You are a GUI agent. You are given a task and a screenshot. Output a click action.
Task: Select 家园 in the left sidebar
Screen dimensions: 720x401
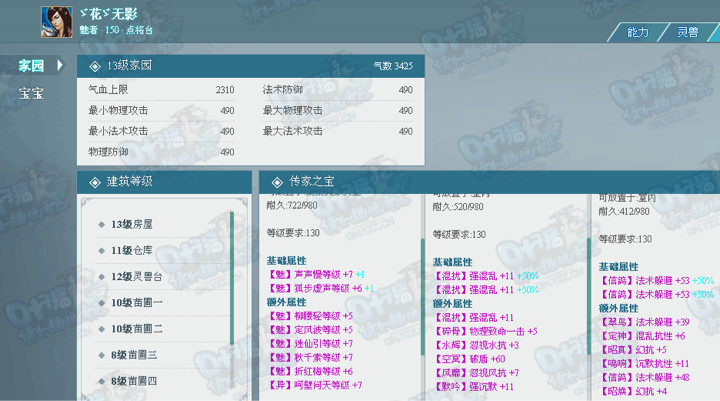[32, 66]
